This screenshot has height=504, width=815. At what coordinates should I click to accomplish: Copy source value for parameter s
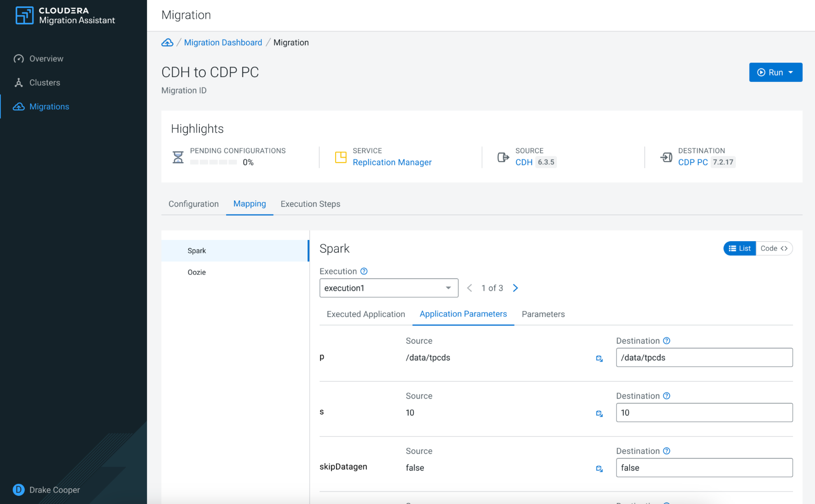pyautogui.click(x=599, y=413)
